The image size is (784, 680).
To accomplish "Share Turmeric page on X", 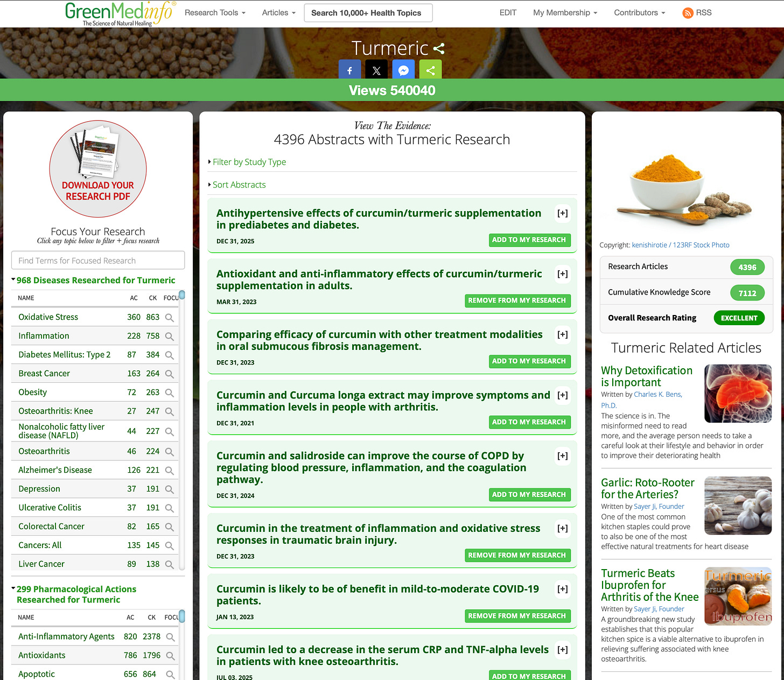I will tap(376, 70).
